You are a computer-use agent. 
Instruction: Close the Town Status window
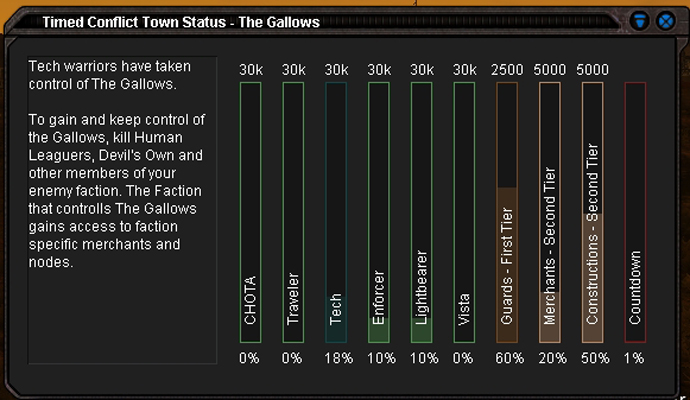coord(666,21)
